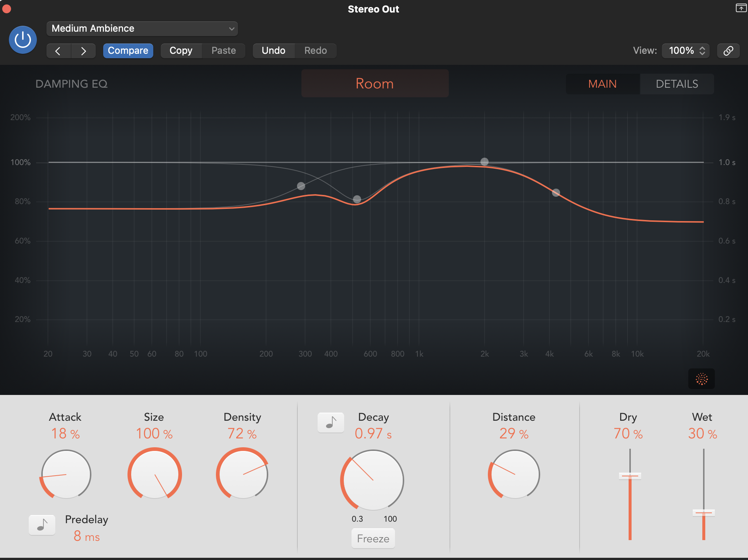Toggle the Room algorithm selector

374,83
